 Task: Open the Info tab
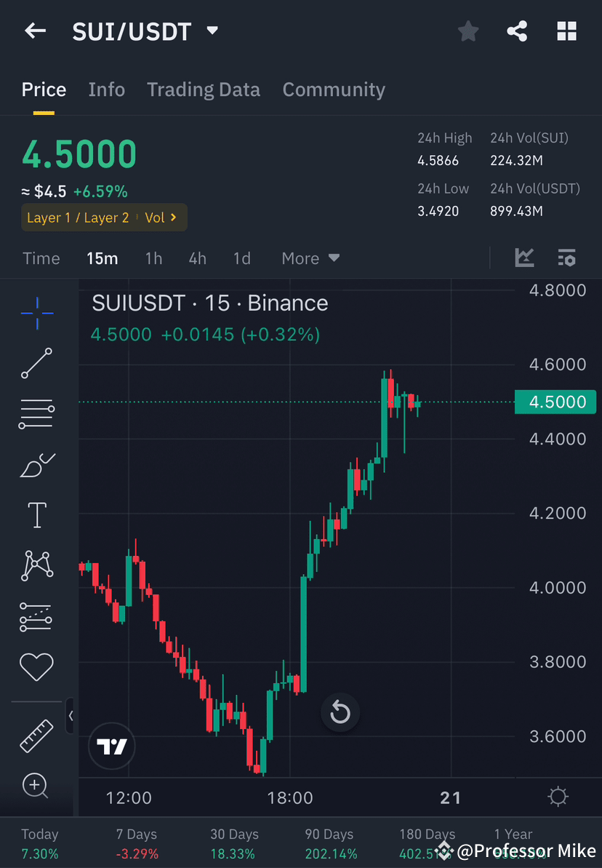(106, 89)
